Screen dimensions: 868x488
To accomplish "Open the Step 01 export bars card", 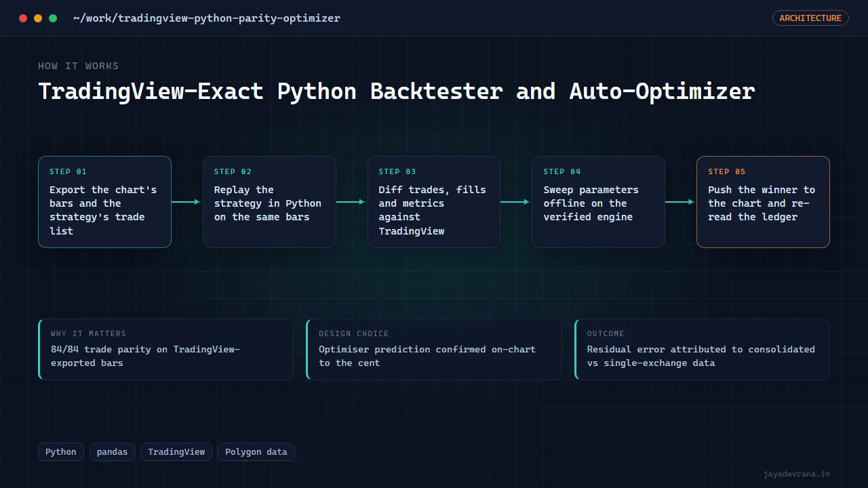I will [x=104, y=202].
